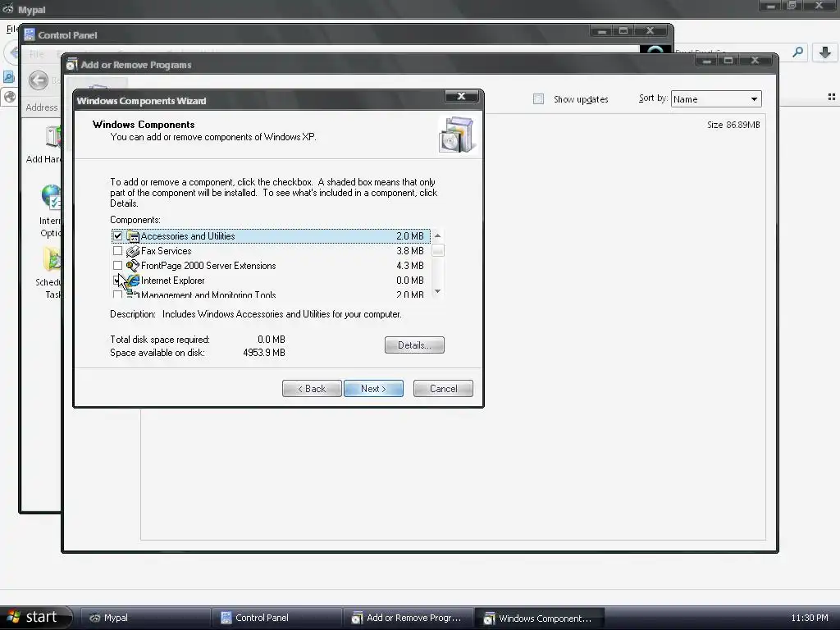840x630 pixels.
Task: Click the Control Panel title bar icon
Action: point(30,34)
